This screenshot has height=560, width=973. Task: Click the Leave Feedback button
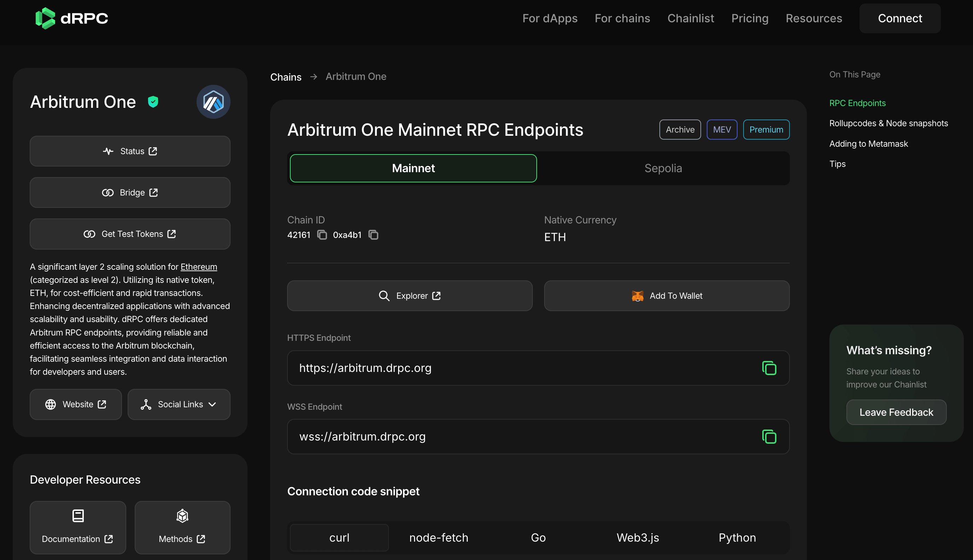pyautogui.click(x=896, y=412)
